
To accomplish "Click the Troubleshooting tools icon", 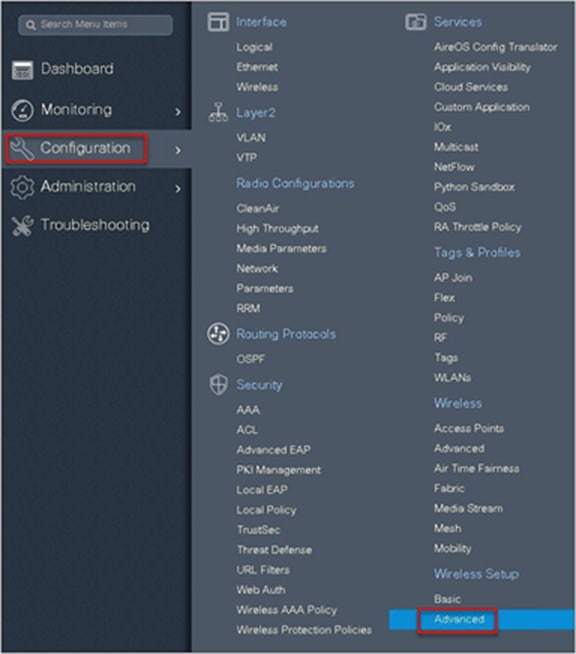I will click(x=22, y=226).
